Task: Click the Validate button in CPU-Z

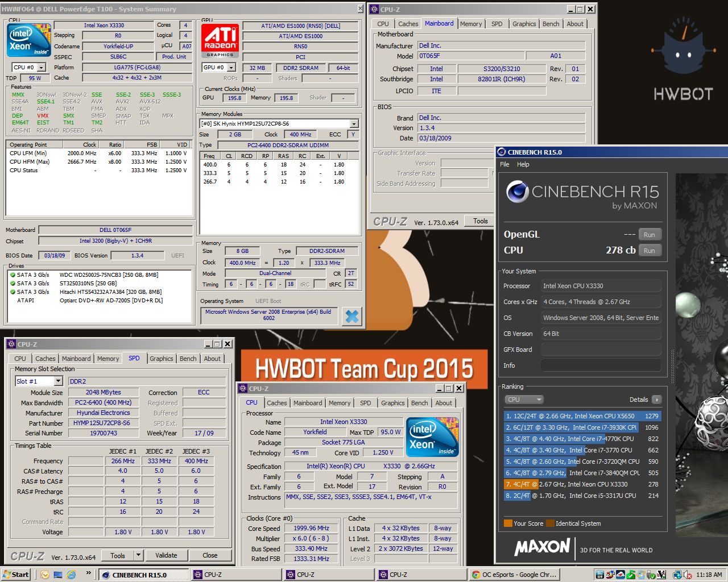Action: tap(166, 556)
